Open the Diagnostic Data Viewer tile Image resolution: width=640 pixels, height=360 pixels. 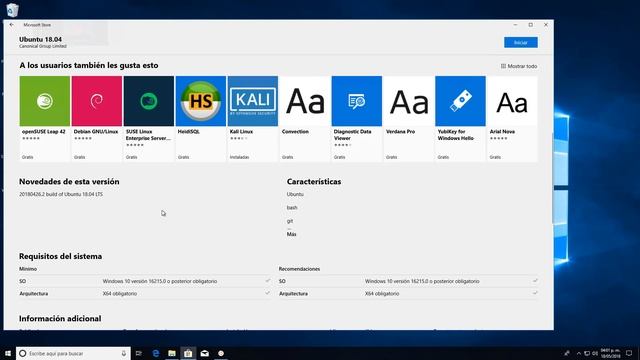pos(357,118)
